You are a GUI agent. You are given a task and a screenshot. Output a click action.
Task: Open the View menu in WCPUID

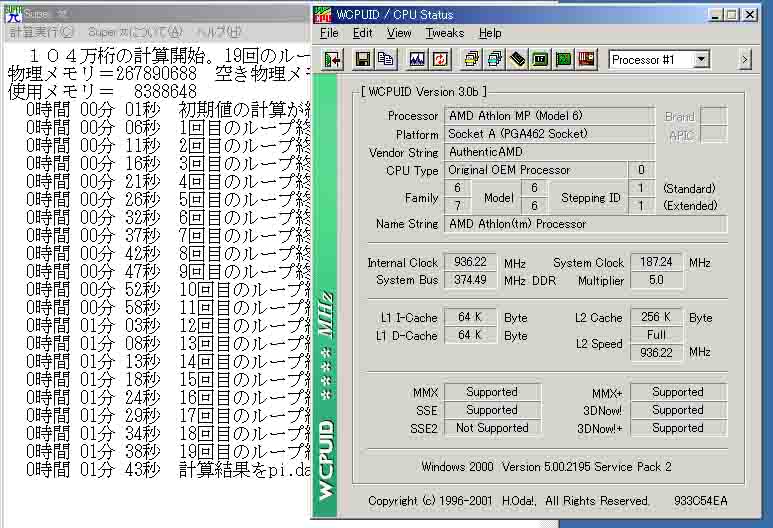(x=399, y=33)
